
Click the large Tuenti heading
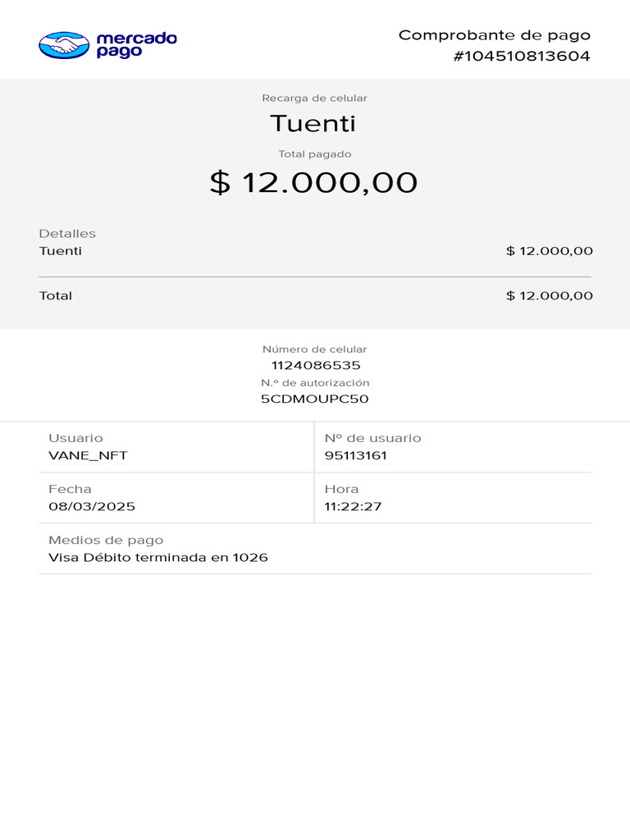coord(313,124)
